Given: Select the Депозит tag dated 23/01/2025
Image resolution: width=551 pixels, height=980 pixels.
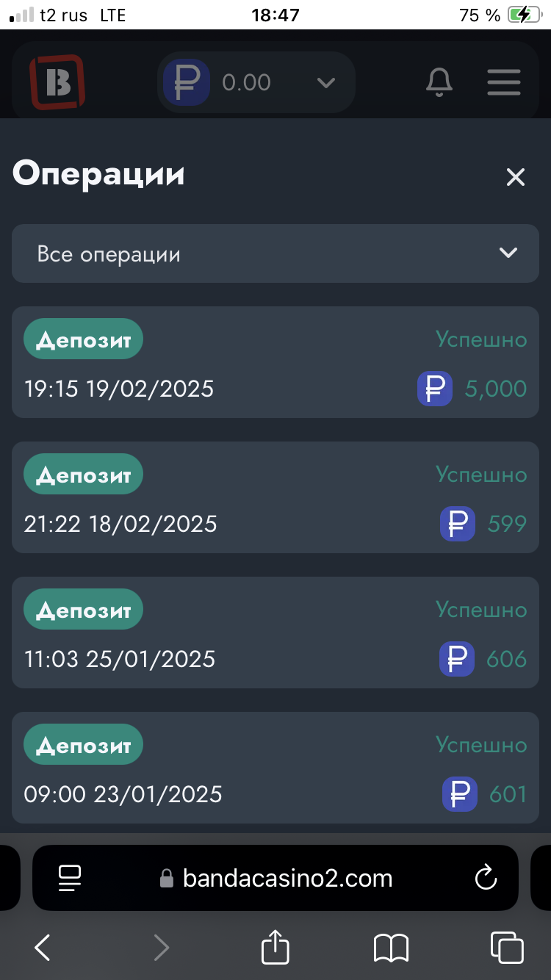Looking at the screenshot, I should click(x=83, y=745).
